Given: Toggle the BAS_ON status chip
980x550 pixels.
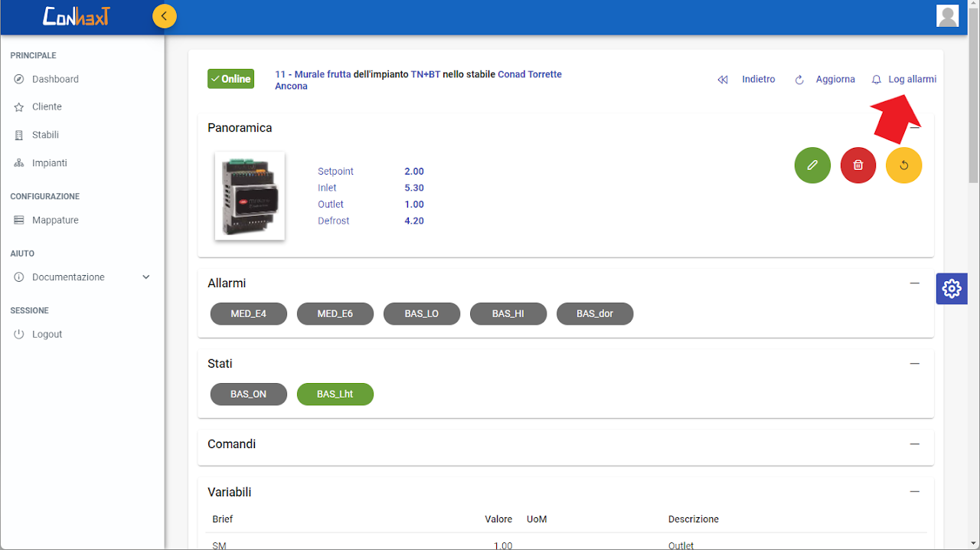Looking at the screenshot, I should [x=249, y=394].
